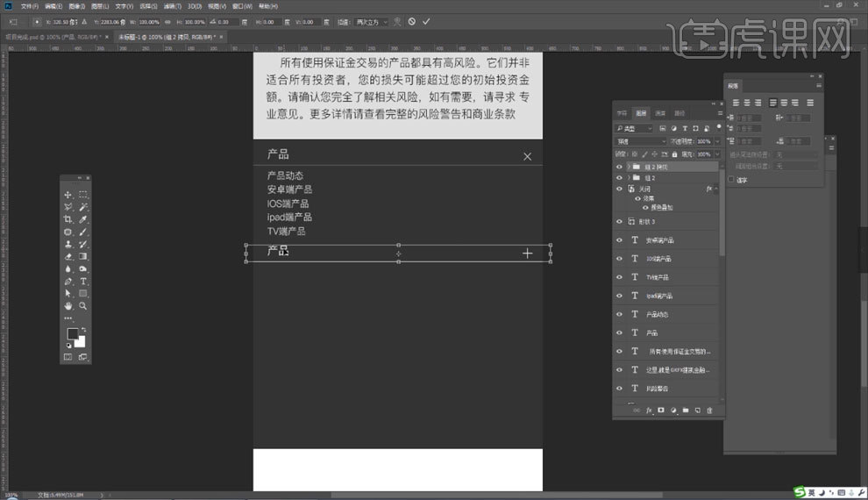Viewport: 868px width, 500px height.
Task: Expand the 组 2 拷贝 group
Action: click(629, 167)
